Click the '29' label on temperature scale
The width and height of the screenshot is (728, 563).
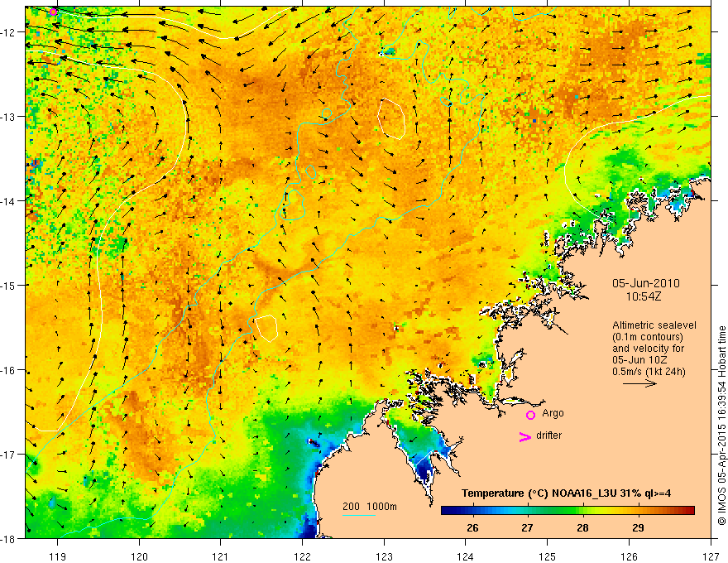click(638, 527)
